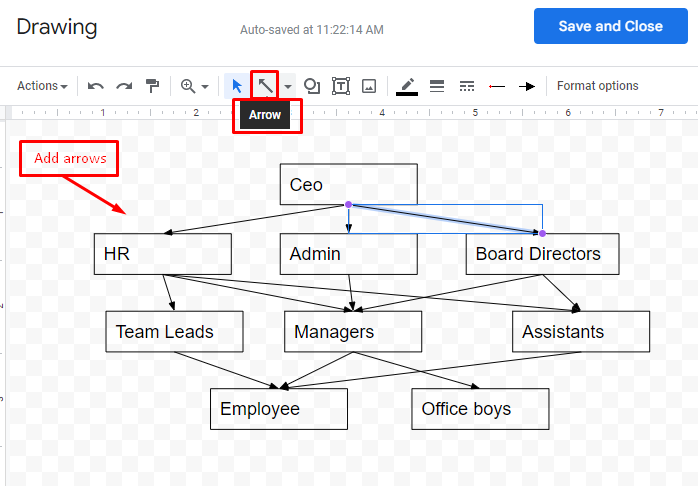
Task: Select the Employee box
Action: (279, 409)
